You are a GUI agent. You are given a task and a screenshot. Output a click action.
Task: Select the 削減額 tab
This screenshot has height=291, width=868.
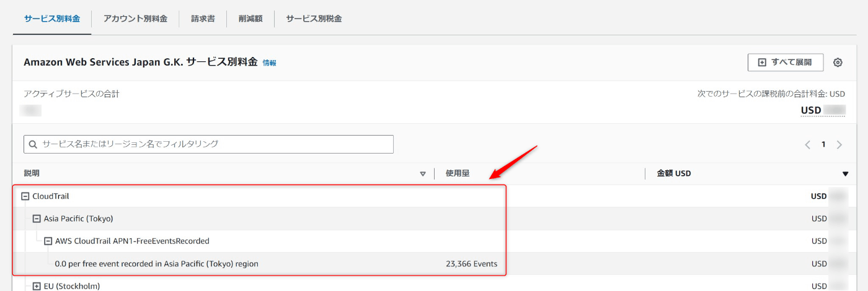[250, 19]
